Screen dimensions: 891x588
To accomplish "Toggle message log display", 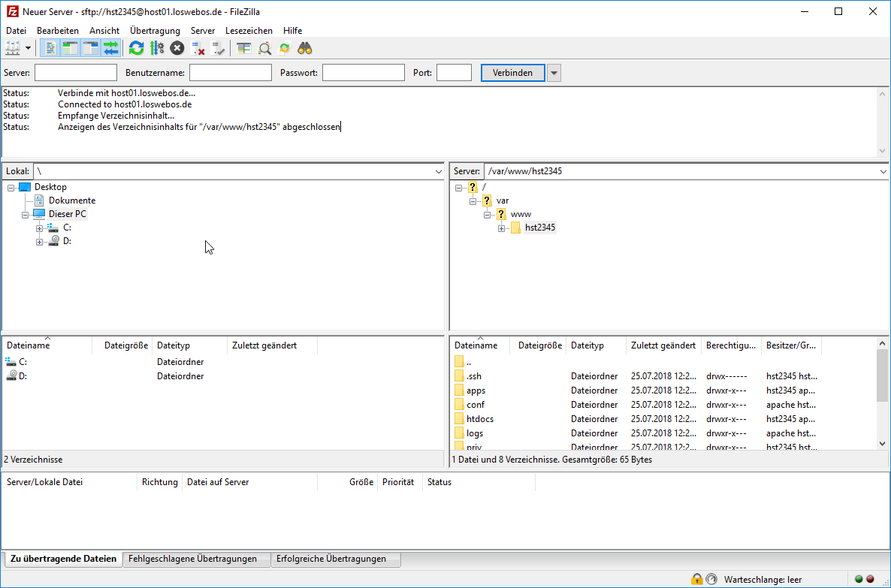I will 50,48.
